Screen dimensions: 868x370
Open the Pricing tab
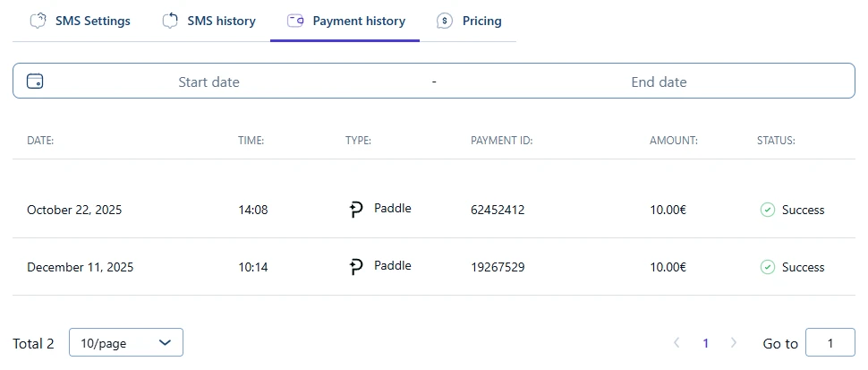click(x=481, y=21)
